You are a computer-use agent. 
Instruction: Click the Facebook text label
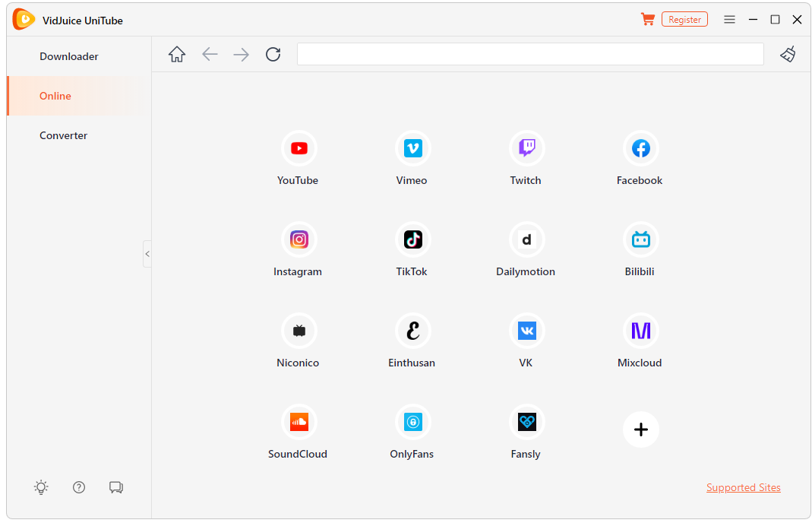pyautogui.click(x=640, y=180)
